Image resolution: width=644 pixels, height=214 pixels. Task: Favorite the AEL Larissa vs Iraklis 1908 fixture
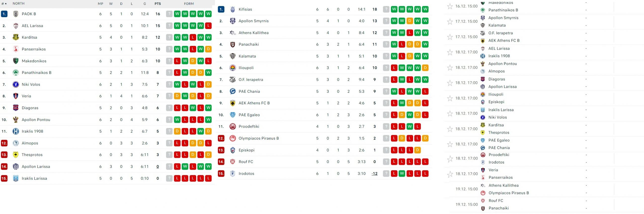coord(450,52)
